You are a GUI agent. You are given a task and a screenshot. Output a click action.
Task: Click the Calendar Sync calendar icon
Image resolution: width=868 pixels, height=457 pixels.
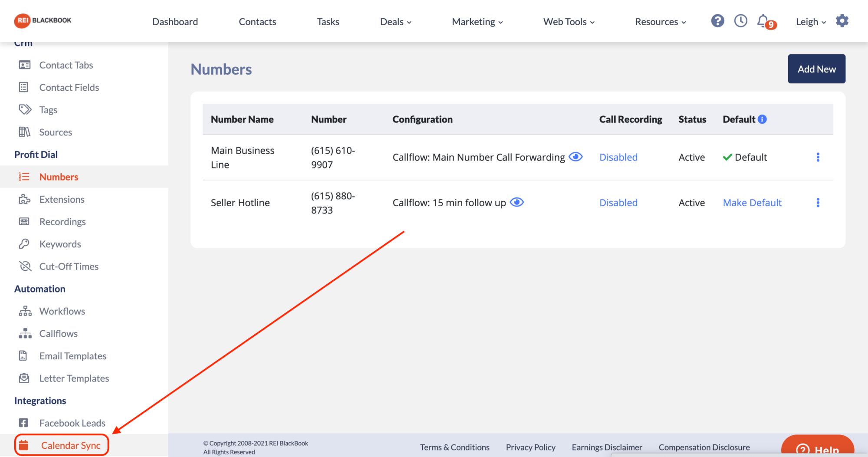(23, 445)
